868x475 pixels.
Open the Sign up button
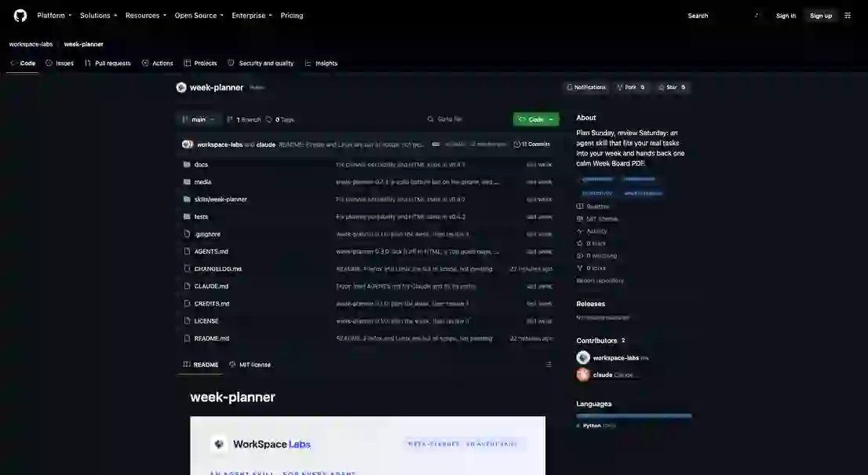pyautogui.click(x=820, y=16)
